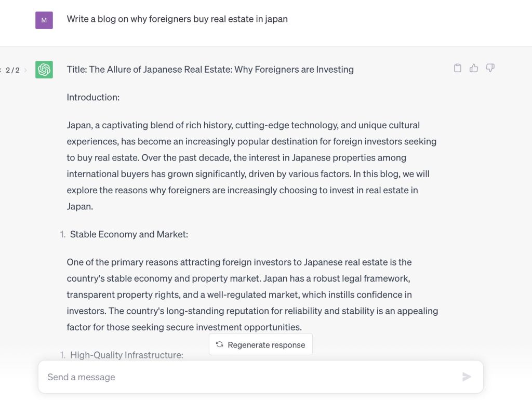The height and width of the screenshot is (400, 532).
Task: Mark the response with thumbs down
Action: point(490,68)
